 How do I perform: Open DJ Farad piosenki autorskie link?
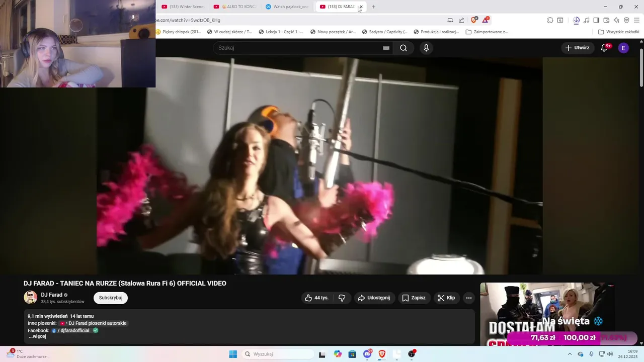(x=94, y=323)
